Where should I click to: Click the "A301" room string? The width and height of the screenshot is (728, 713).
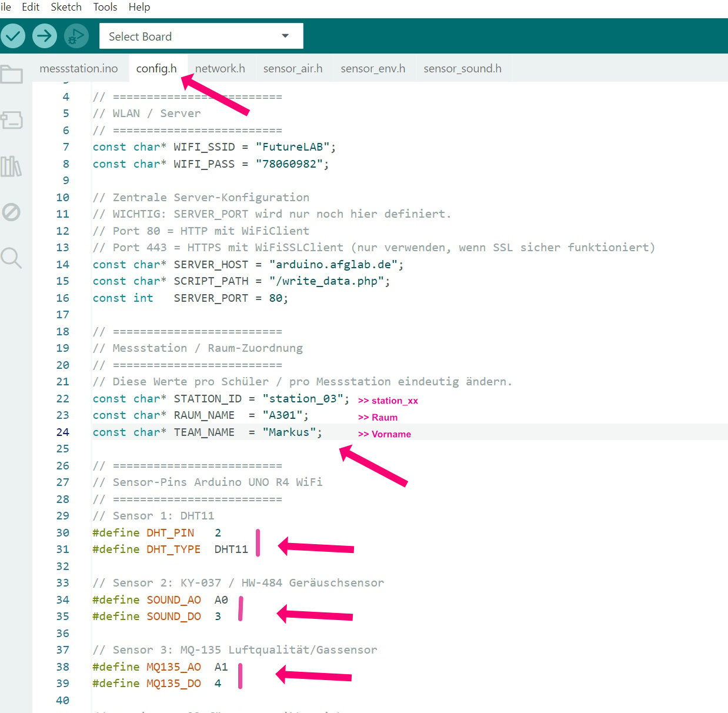coord(282,415)
